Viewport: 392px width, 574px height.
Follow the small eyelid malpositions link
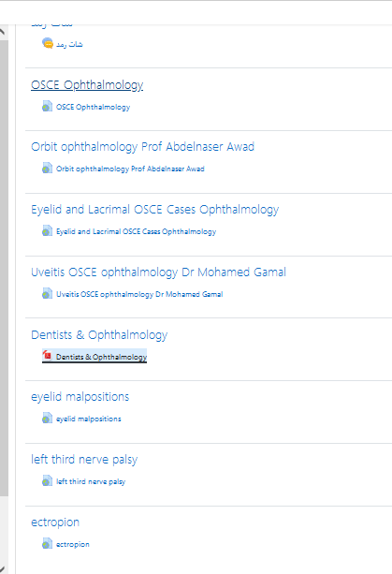tap(89, 419)
